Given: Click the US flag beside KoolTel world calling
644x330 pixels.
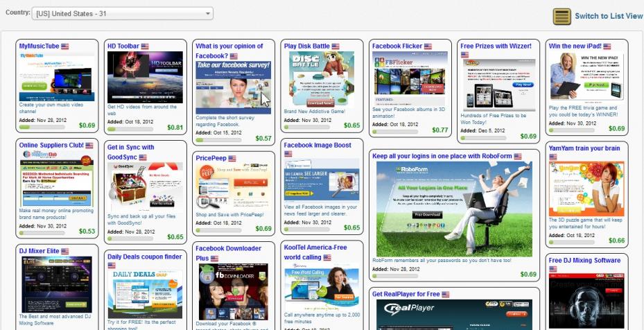Looking at the screenshot, I should point(327,258).
